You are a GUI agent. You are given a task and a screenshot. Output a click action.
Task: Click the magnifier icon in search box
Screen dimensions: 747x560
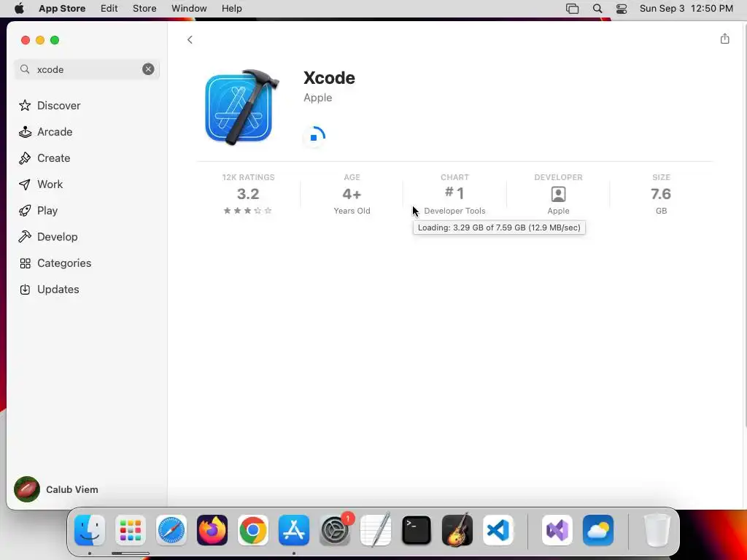[x=25, y=69]
